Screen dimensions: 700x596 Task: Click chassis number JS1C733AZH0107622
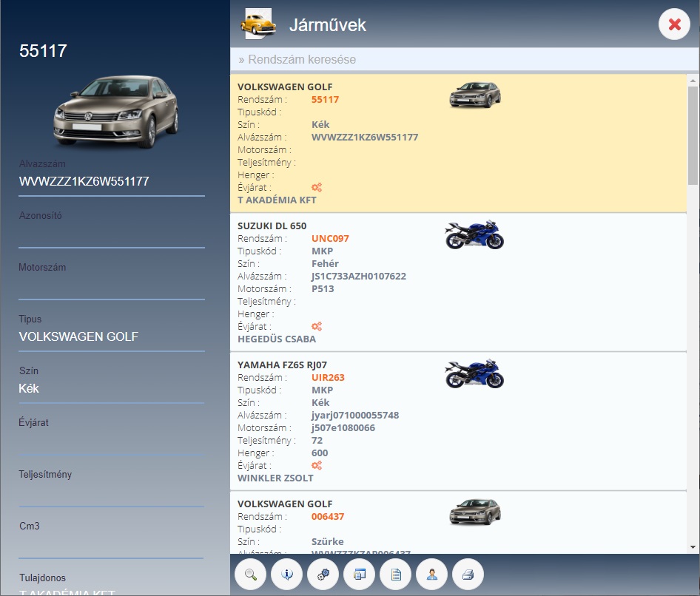(x=359, y=276)
